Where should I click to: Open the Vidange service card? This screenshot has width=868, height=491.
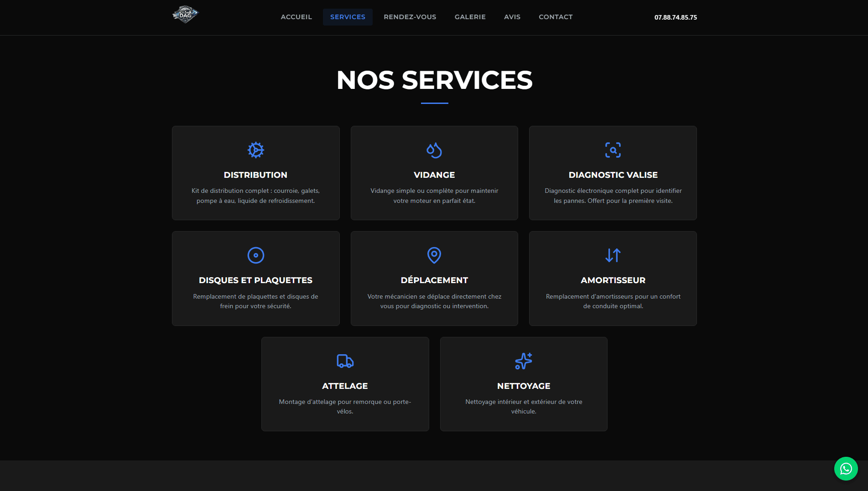click(434, 173)
